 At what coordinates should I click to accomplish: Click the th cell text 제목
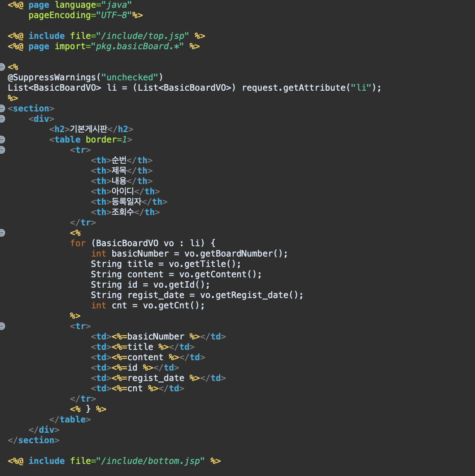coord(119,171)
